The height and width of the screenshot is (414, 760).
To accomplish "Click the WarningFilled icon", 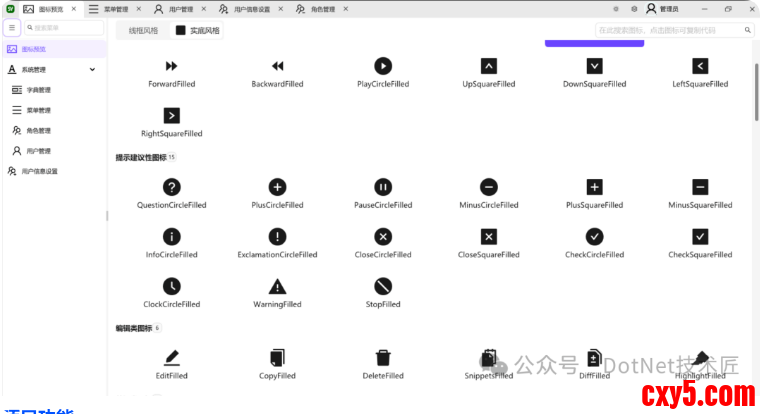I will pyautogui.click(x=277, y=287).
